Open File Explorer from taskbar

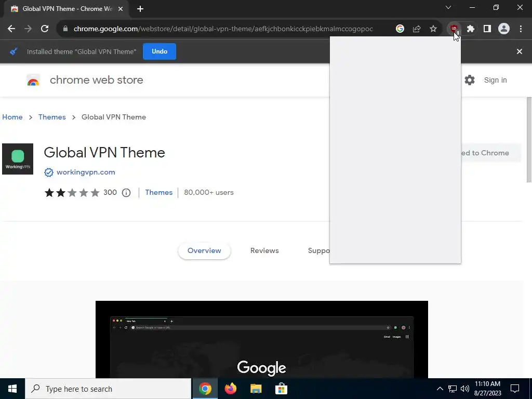[x=256, y=389]
